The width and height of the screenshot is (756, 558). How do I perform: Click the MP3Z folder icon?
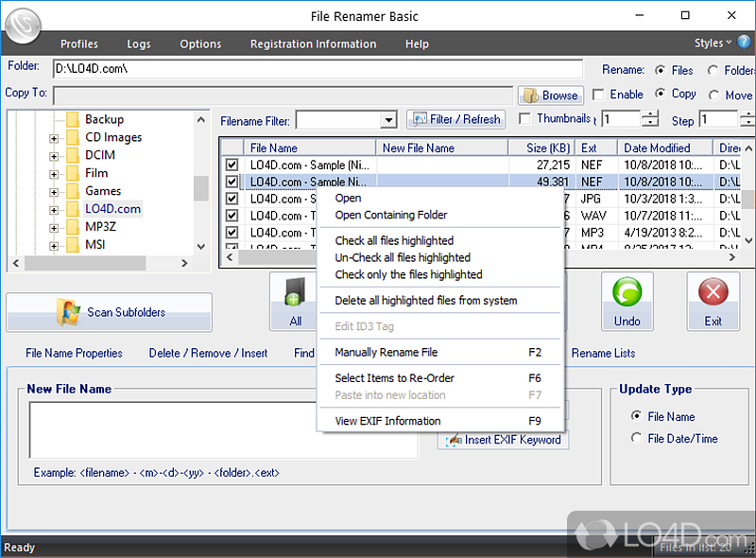73,227
